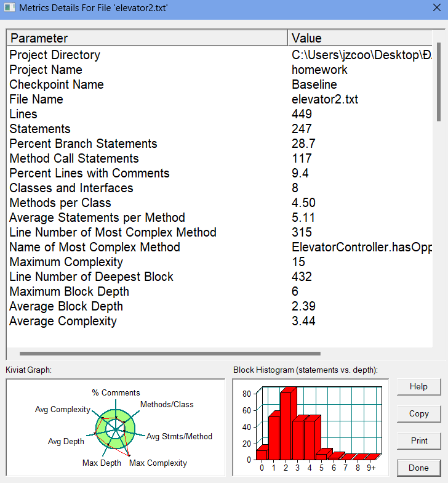Click the Max Complexity graph label

[158, 463]
